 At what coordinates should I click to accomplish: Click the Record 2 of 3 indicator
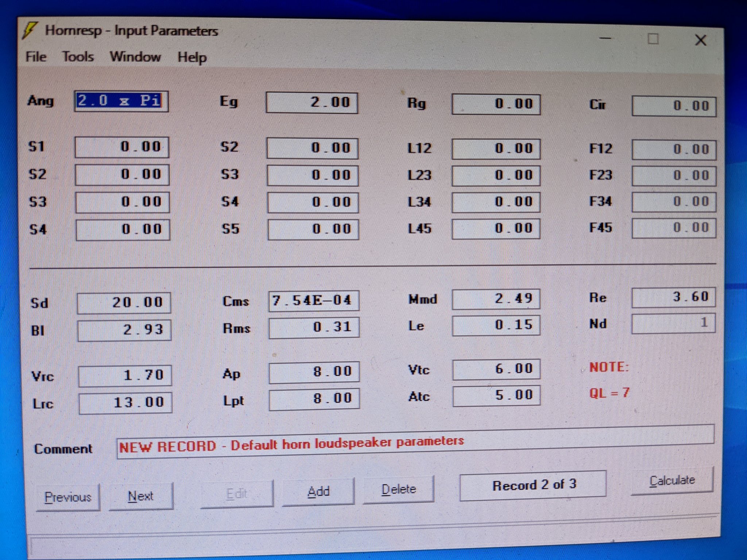coord(533,486)
